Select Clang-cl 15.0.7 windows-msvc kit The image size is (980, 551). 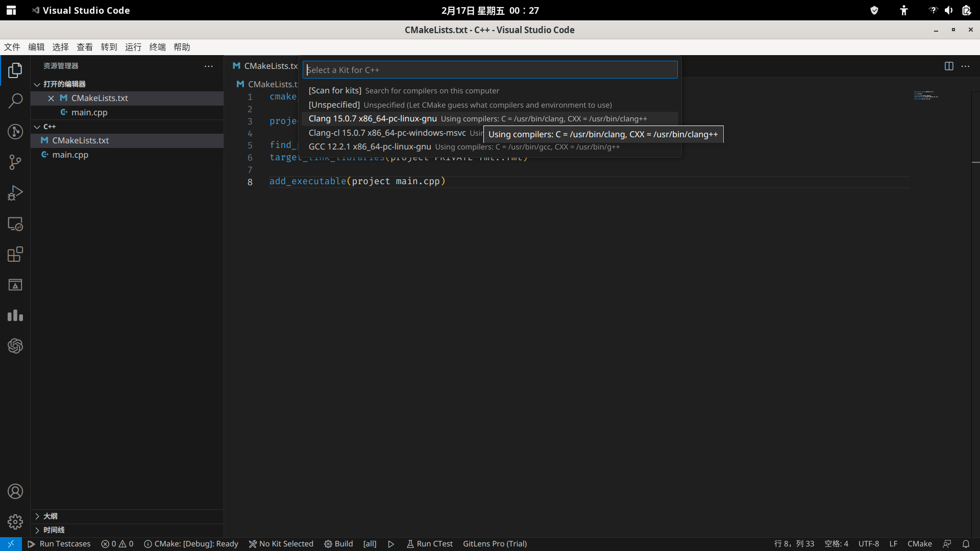coord(393,133)
